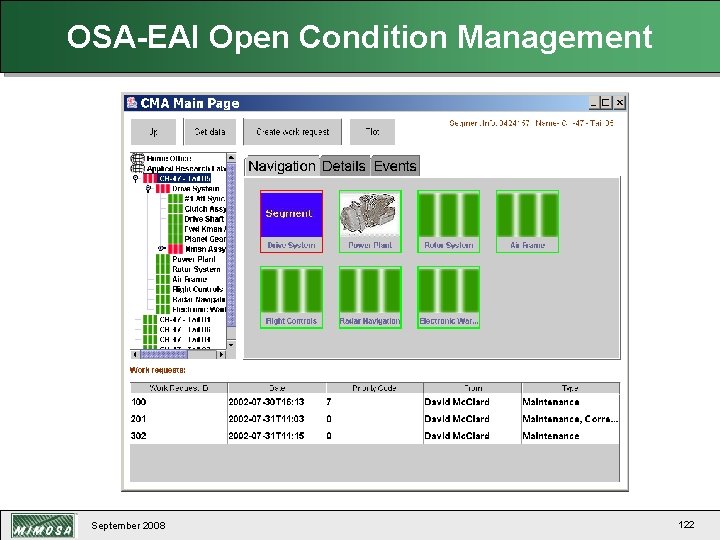Sort by Priority Code column header
This screenshot has height=540, width=720.
coord(375,388)
